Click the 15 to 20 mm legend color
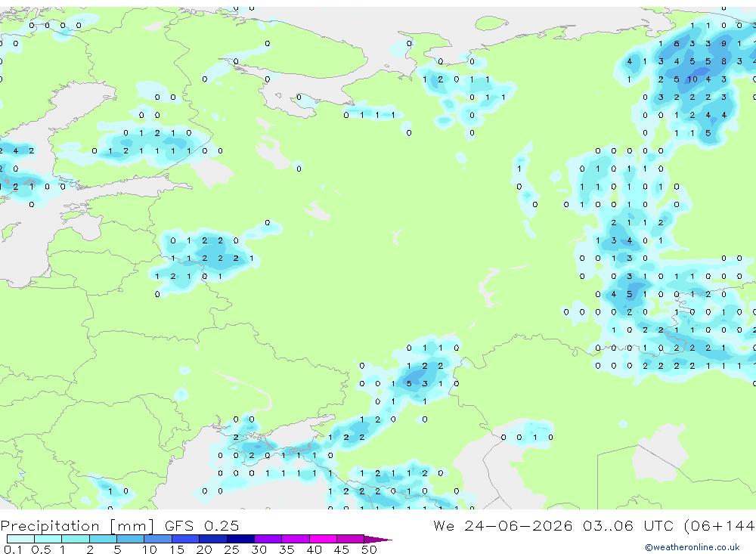The height and width of the screenshot is (554, 756). pyautogui.click(x=185, y=539)
